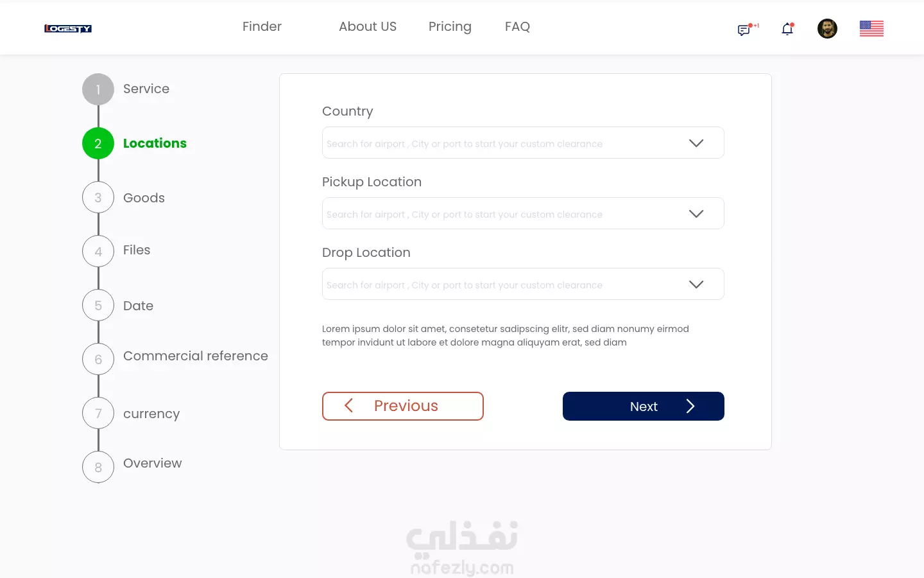Click the Next button
Viewport: 924px width, 578px height.
[644, 406]
